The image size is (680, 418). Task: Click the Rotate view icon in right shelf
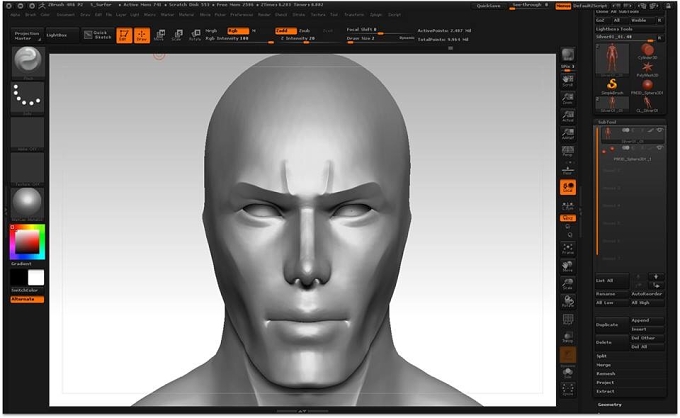point(568,302)
